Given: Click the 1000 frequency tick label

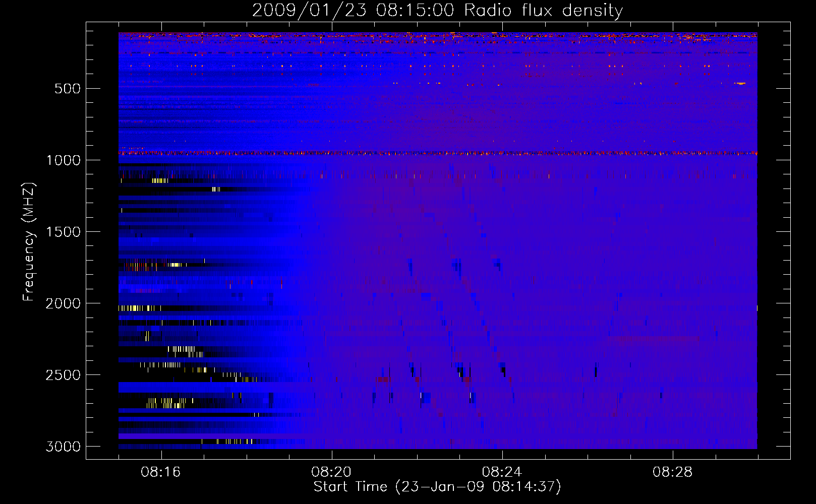Looking at the screenshot, I should 63,160.
